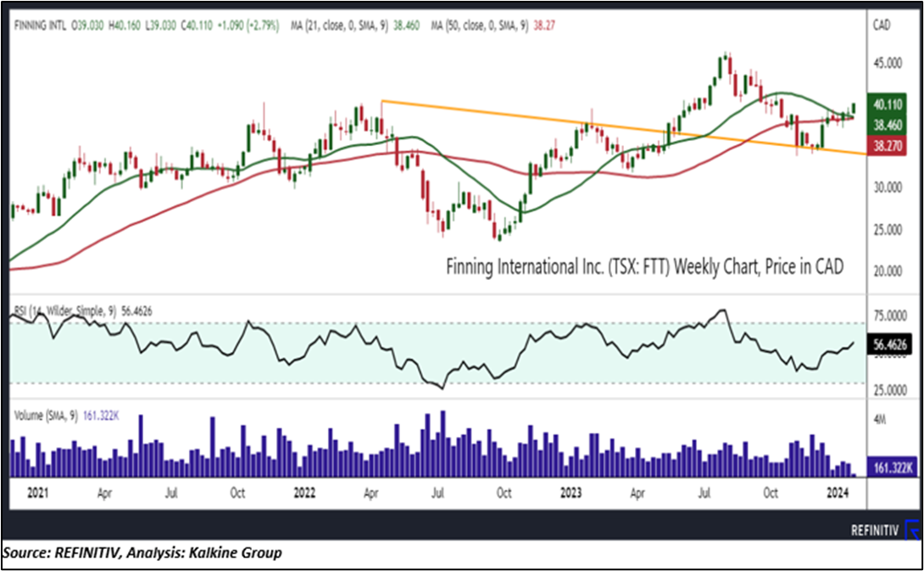
Task: Click the 30.000 price axis label
Action: click(888, 188)
